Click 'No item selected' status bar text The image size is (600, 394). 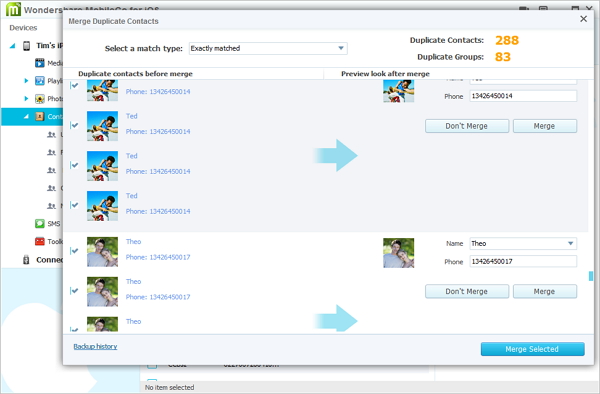tap(169, 387)
